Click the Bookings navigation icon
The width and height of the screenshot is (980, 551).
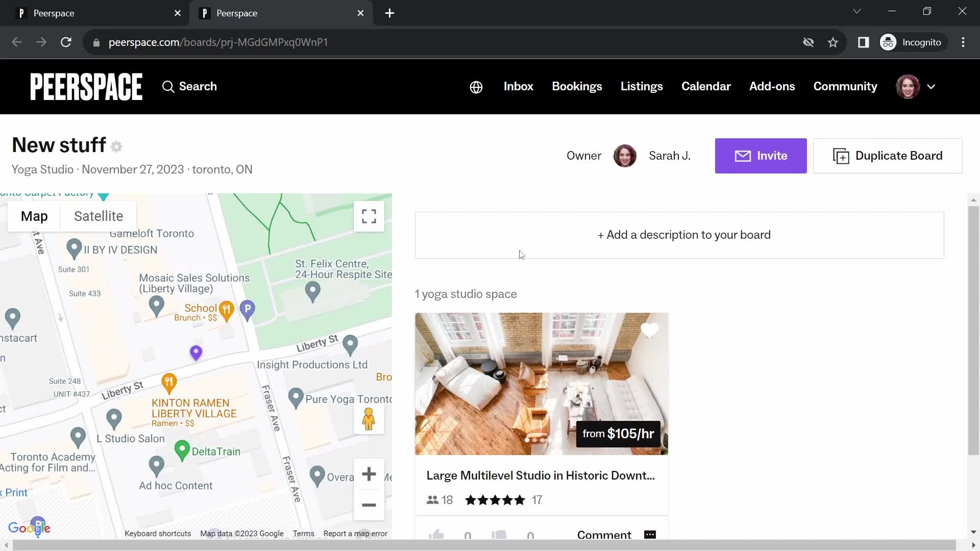(577, 86)
